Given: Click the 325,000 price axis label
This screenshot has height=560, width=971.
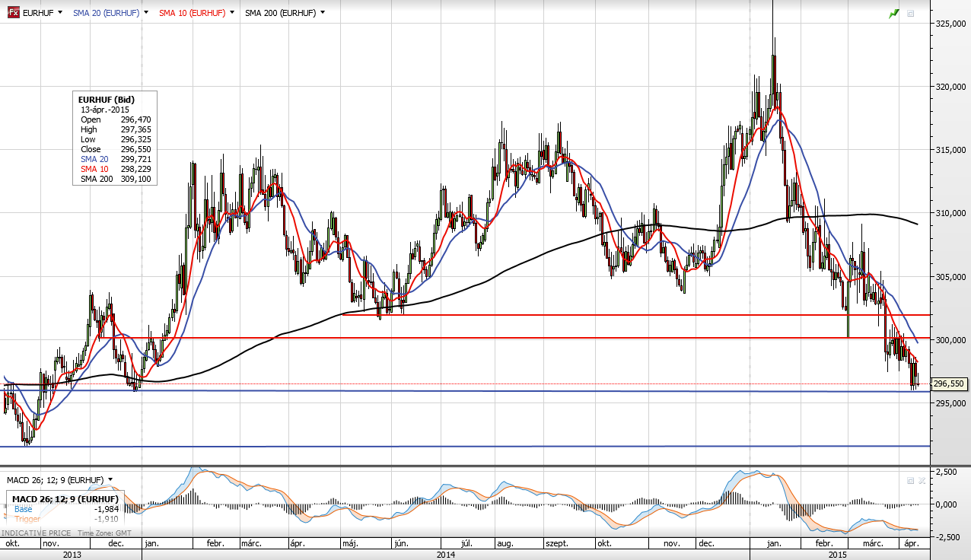Looking at the screenshot, I should click(x=950, y=24).
